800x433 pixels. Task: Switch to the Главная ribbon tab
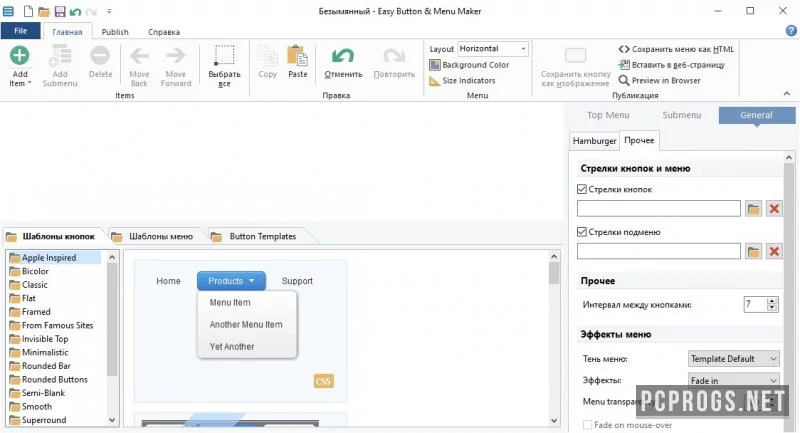click(x=67, y=32)
